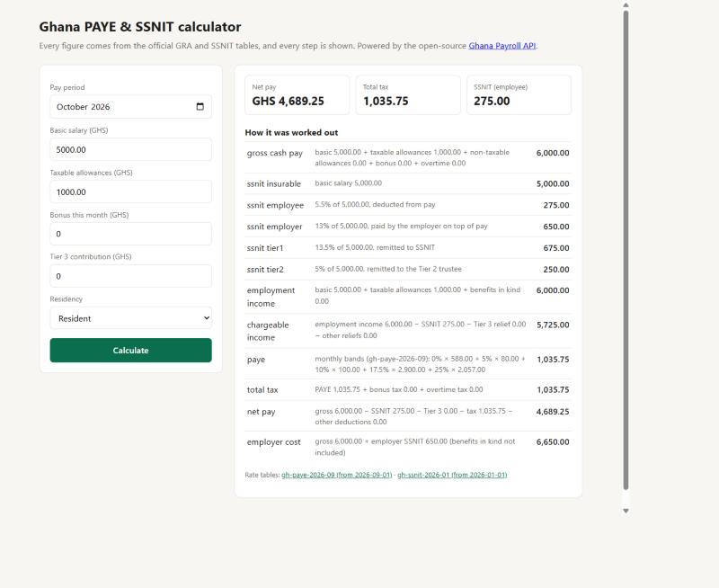Click the 'Pay period' field label
The image size is (719, 588).
67,87
